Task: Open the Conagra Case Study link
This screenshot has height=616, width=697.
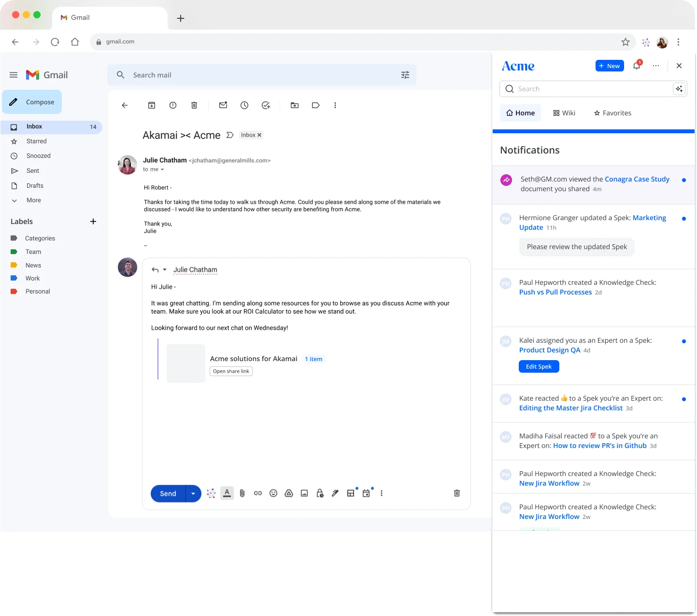Action: (x=637, y=179)
